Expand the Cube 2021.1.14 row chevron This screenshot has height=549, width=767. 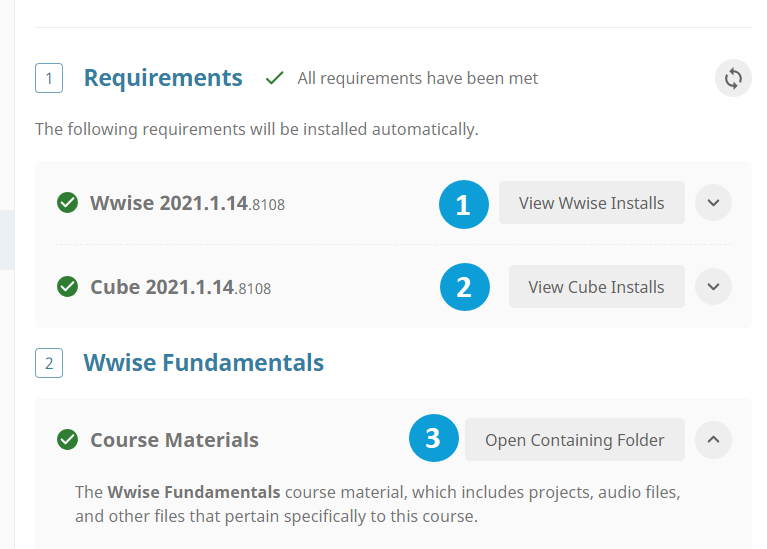pos(713,287)
